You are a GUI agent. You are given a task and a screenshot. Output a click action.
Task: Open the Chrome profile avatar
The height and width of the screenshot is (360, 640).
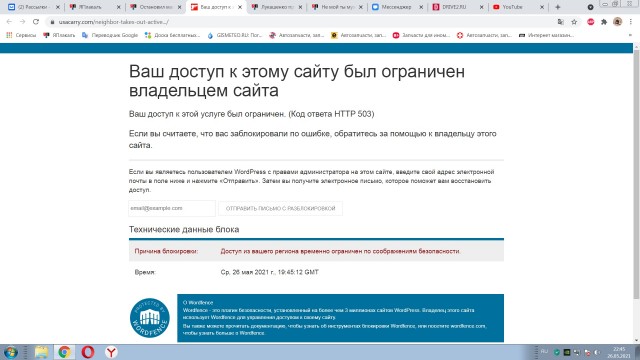point(618,22)
